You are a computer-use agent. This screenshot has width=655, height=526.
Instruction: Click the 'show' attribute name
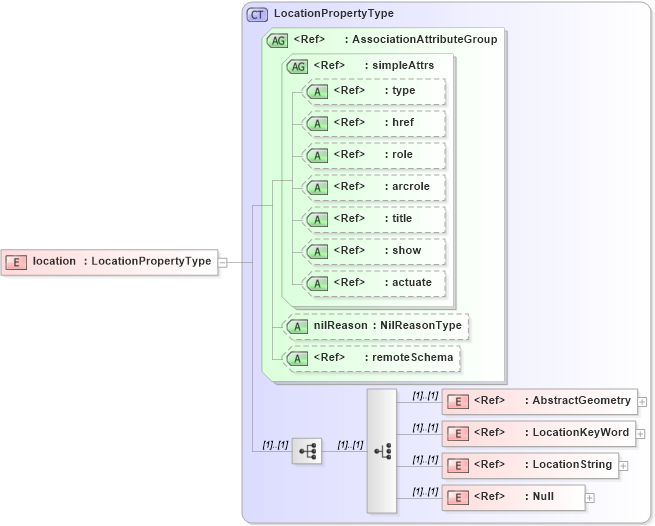coord(406,251)
